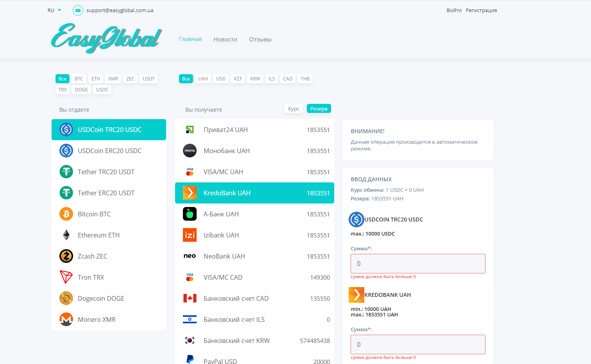Open the RU language dropdown
The image size is (591, 364).
coord(54,10)
